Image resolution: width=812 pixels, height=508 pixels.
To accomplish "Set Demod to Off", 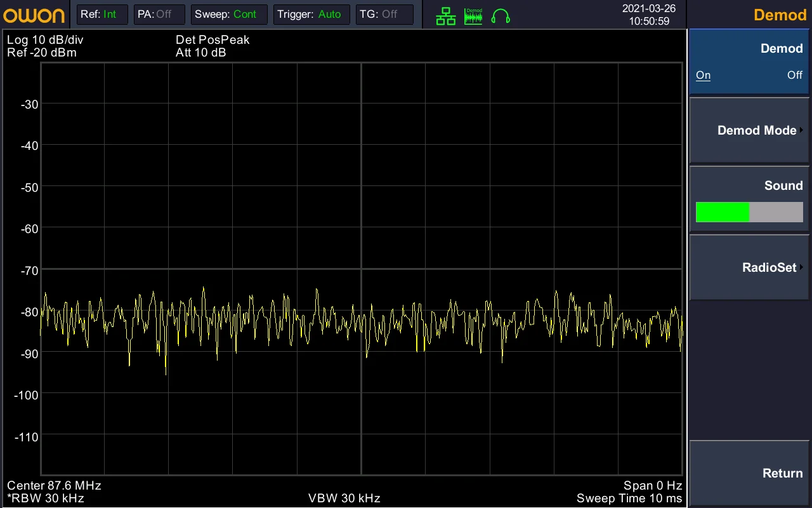I will click(795, 75).
